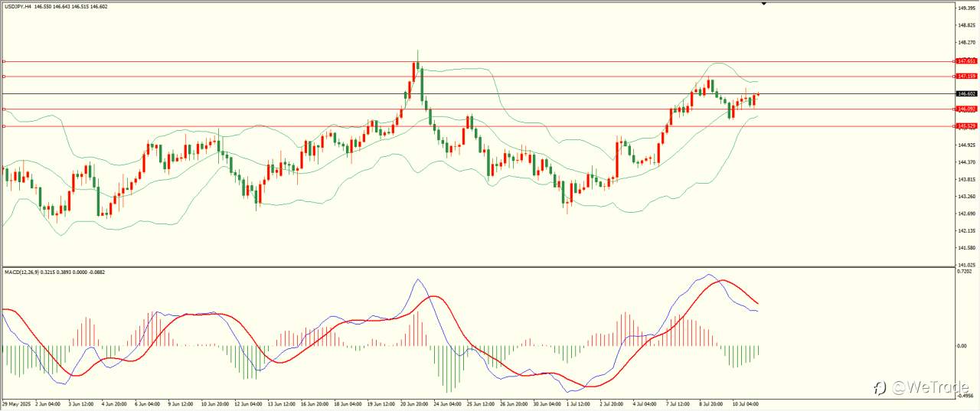Select the USDJPY,H4 chart title text
Viewport: 980px width, 411px height.
tap(18, 6)
